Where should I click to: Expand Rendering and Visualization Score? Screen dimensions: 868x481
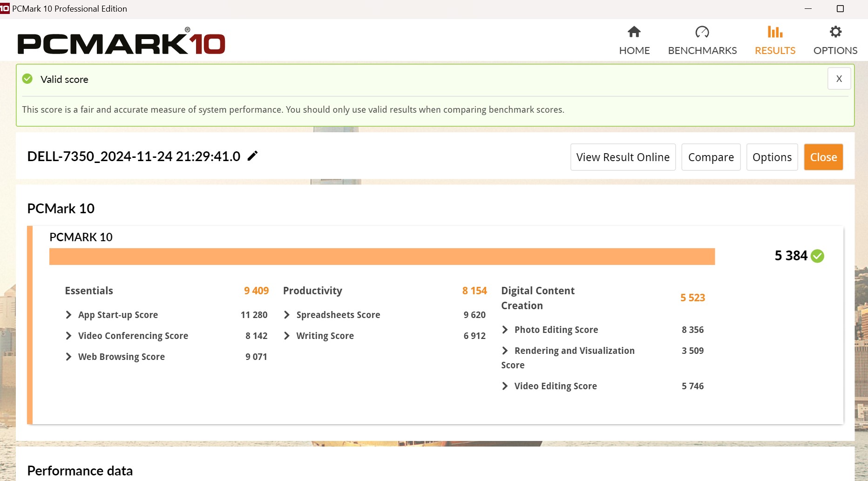point(505,351)
